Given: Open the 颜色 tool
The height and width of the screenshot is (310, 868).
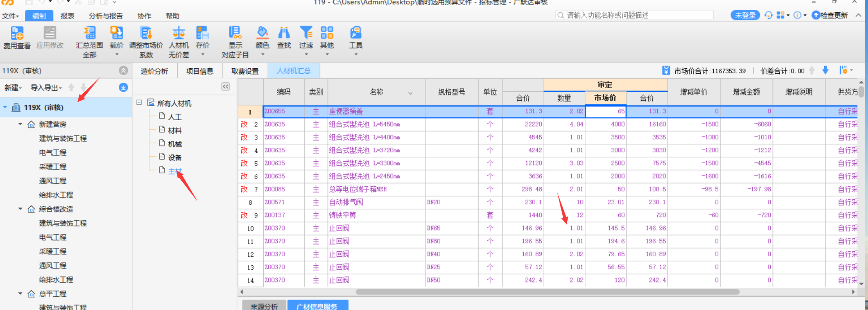Looking at the screenshot, I should [x=262, y=38].
